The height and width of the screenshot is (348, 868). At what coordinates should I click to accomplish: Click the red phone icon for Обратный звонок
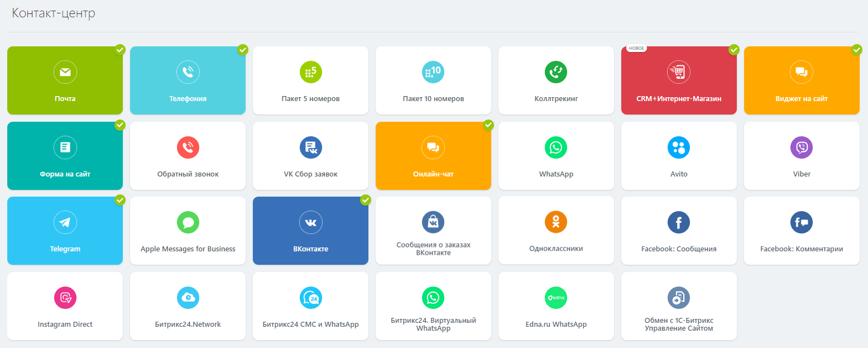[188, 147]
